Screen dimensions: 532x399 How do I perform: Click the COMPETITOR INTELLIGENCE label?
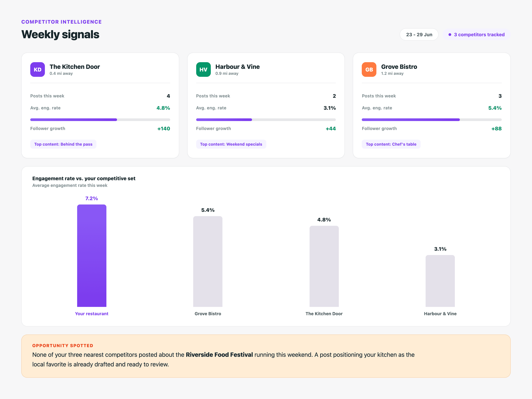tap(62, 22)
